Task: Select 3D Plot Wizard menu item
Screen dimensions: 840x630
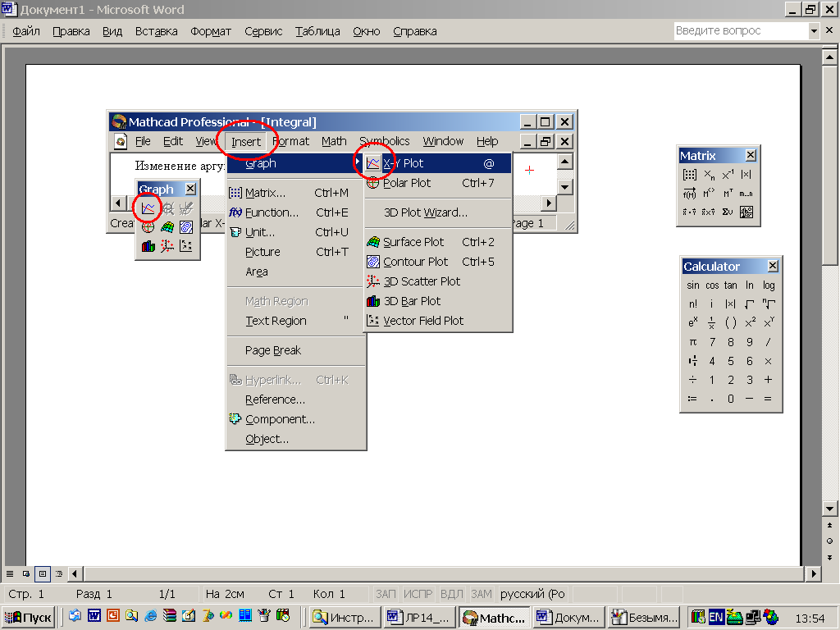Action: (x=438, y=212)
